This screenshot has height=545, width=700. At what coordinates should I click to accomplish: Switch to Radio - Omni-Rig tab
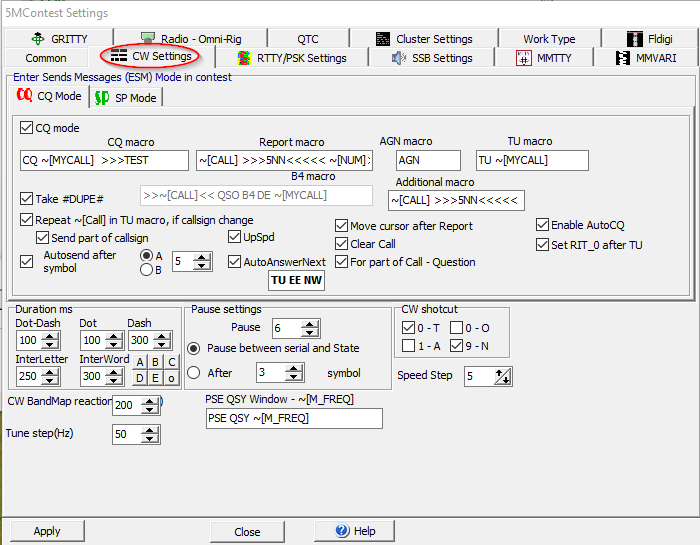pyautogui.click(x=190, y=39)
